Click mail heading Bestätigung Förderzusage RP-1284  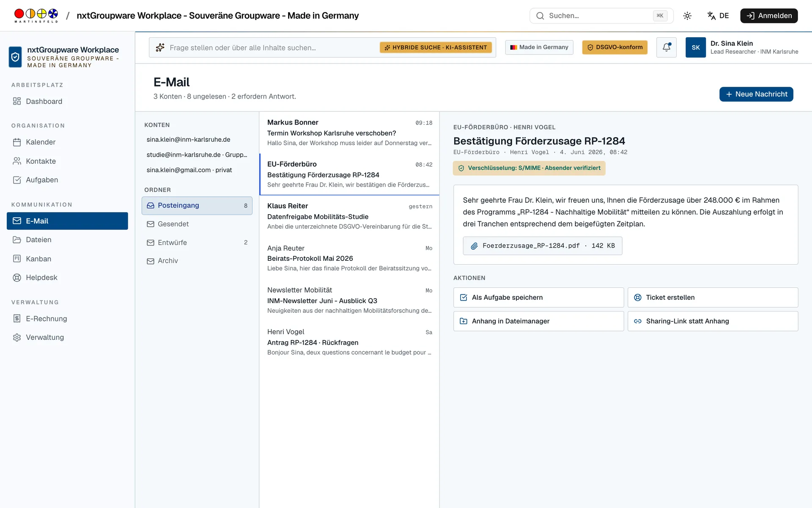pyautogui.click(x=539, y=141)
